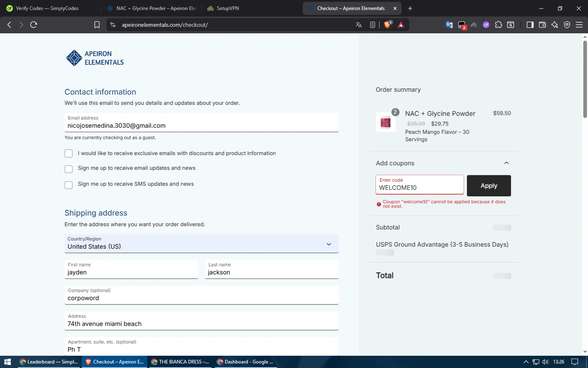
Task: Check email updates and news box
Action: click(69, 169)
